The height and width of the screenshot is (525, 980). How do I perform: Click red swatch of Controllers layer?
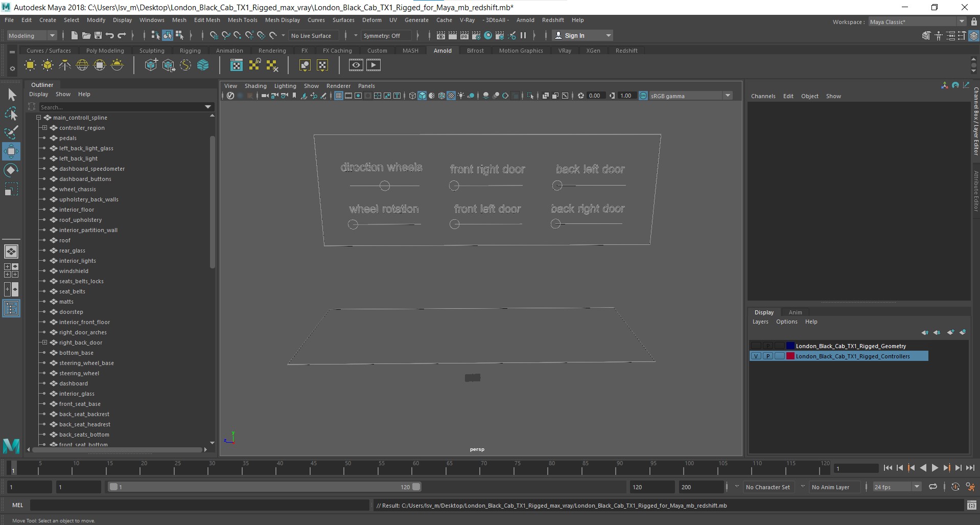click(790, 356)
